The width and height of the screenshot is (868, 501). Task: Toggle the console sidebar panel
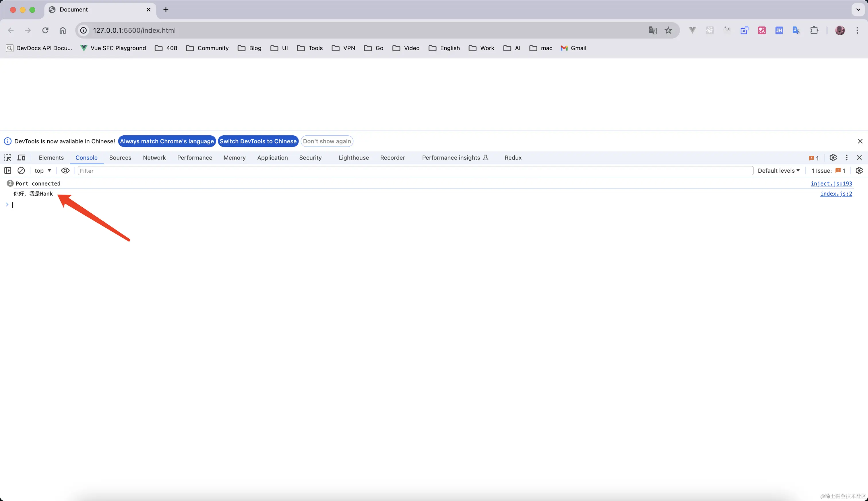7,171
